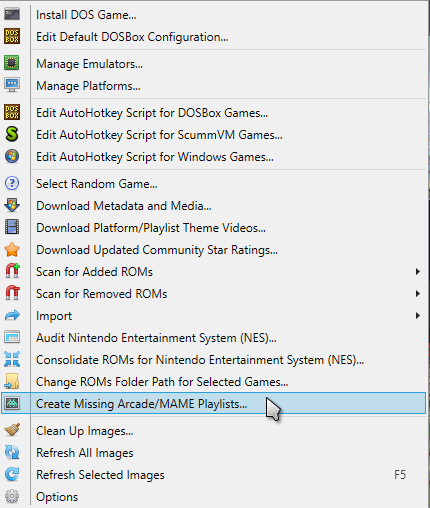Click the question mark icon for Select Random Game

click(12, 183)
